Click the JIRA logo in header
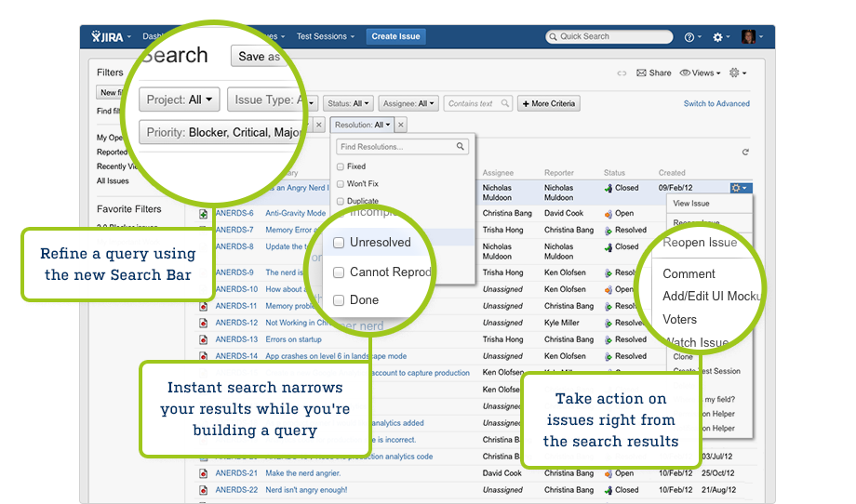Viewport: 856px width, 504px height. pyautogui.click(x=111, y=37)
